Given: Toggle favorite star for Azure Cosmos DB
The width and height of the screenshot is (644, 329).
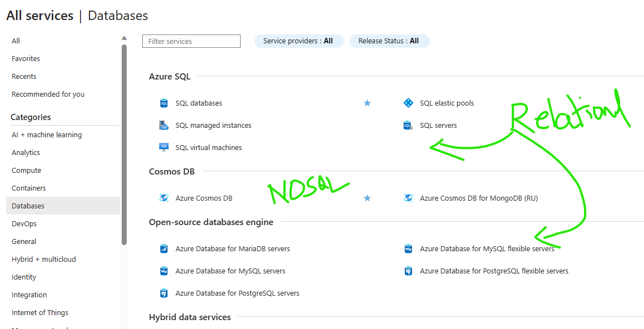Looking at the screenshot, I should [x=367, y=198].
